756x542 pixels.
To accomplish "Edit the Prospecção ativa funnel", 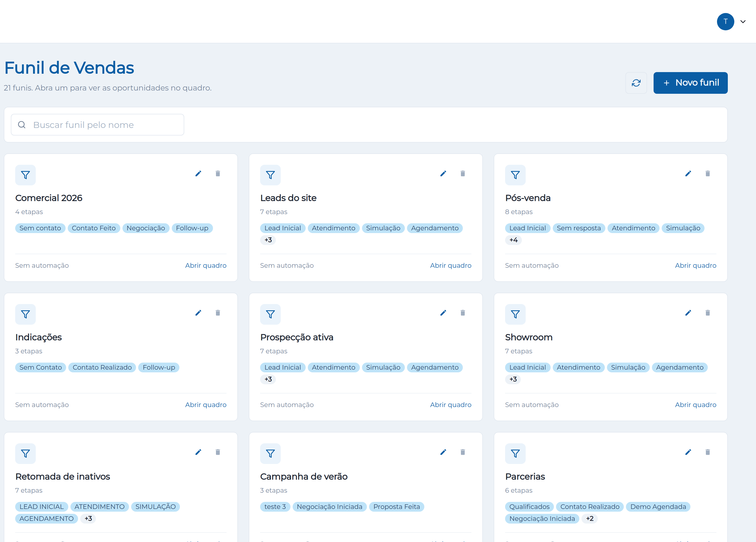I will point(443,313).
